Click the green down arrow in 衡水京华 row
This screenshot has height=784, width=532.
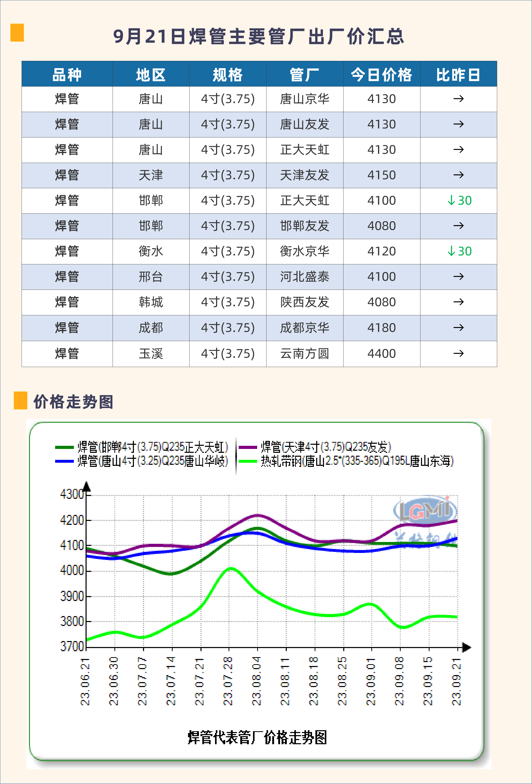pos(451,251)
